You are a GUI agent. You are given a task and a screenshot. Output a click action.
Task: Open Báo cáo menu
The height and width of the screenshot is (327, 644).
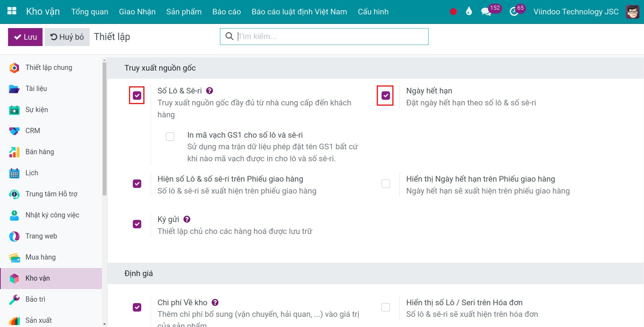[227, 12]
